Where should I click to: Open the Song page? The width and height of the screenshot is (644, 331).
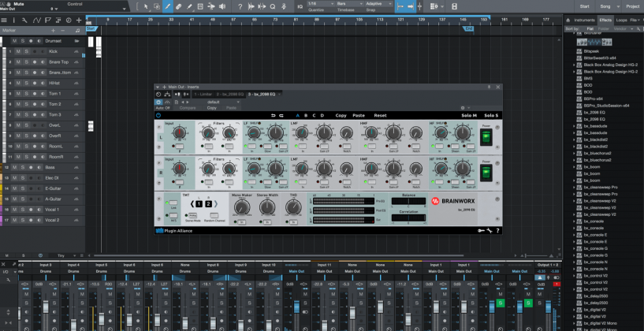click(605, 6)
